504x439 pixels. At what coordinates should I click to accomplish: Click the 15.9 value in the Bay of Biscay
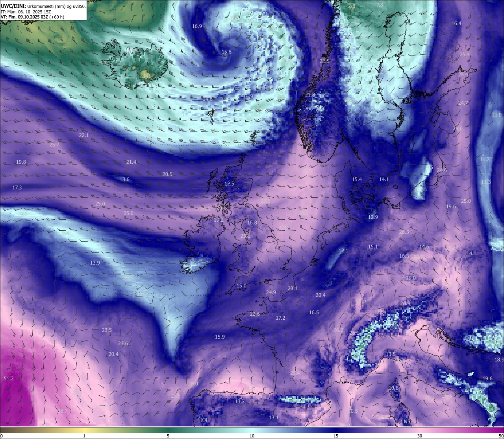pyautogui.click(x=220, y=337)
